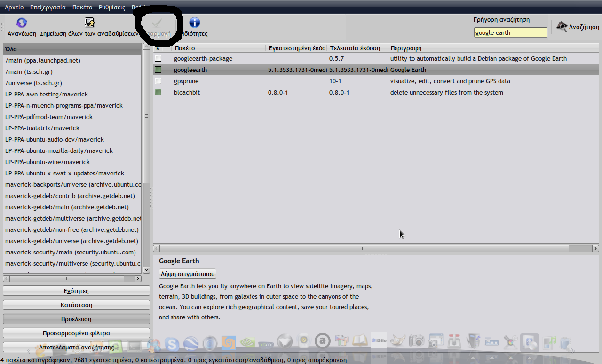Mark the gpsprune status checkbox
This screenshot has height=364, width=602.
(x=158, y=81)
